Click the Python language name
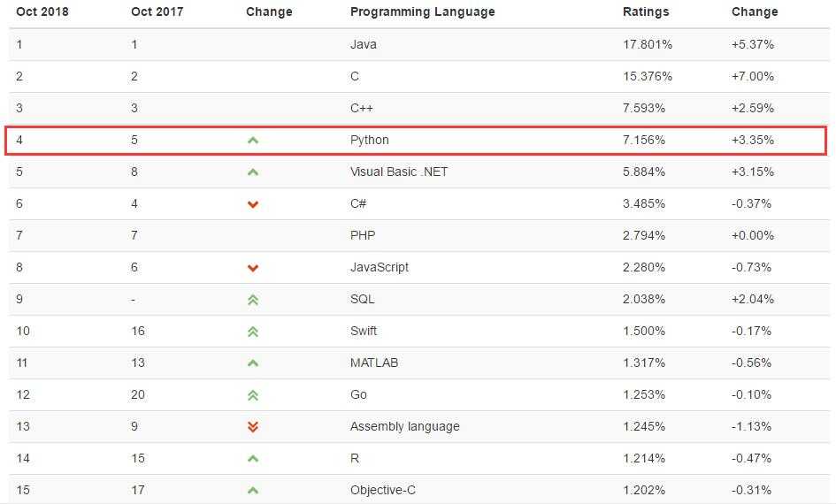The width and height of the screenshot is (836, 504). [369, 140]
